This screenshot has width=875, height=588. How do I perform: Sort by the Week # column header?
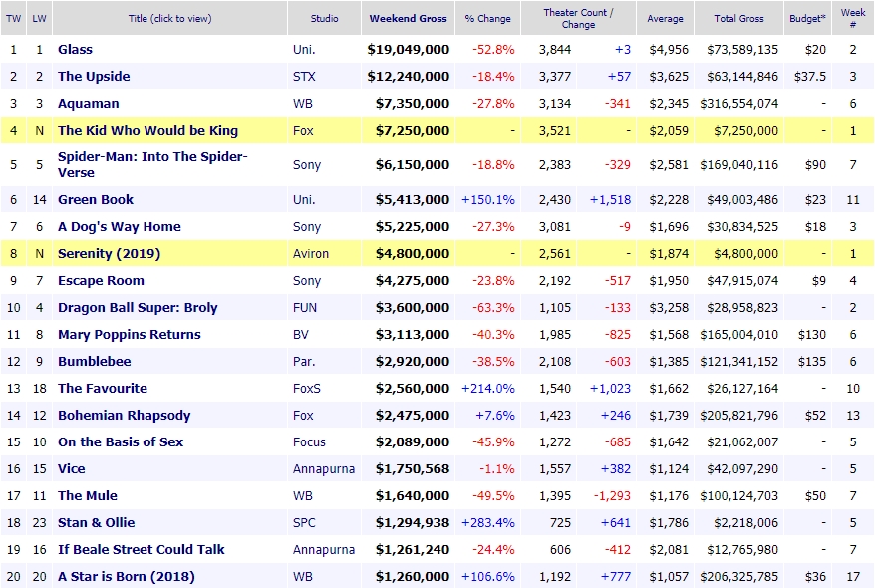[853, 18]
